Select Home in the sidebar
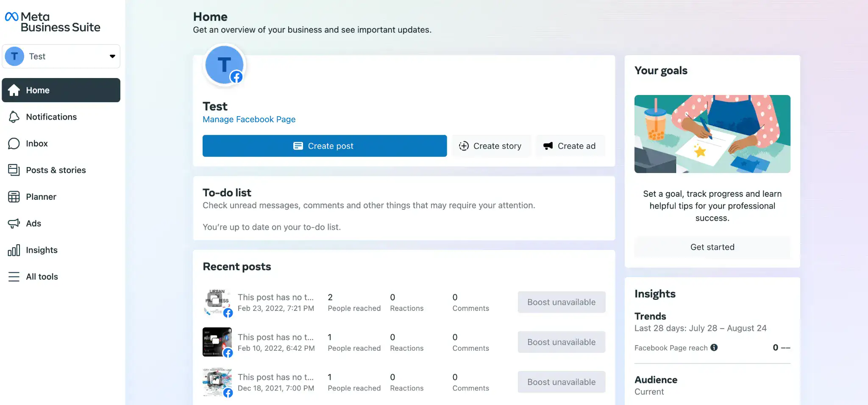The image size is (868, 405). point(37,90)
